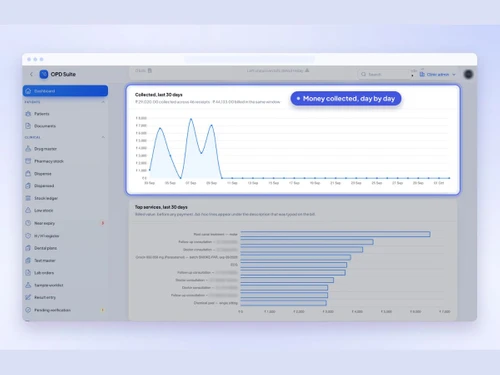Viewport: 500px width, 375px height.
Task: Click the Pending verification check icon
Action: (28, 310)
